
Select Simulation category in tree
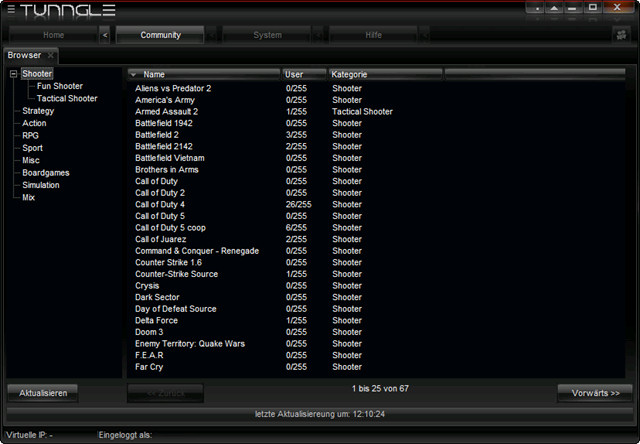point(41,185)
